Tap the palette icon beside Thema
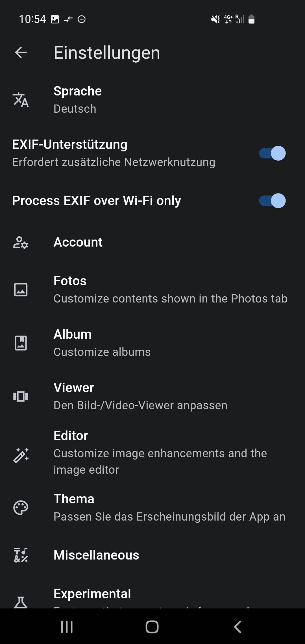 pos(21,508)
